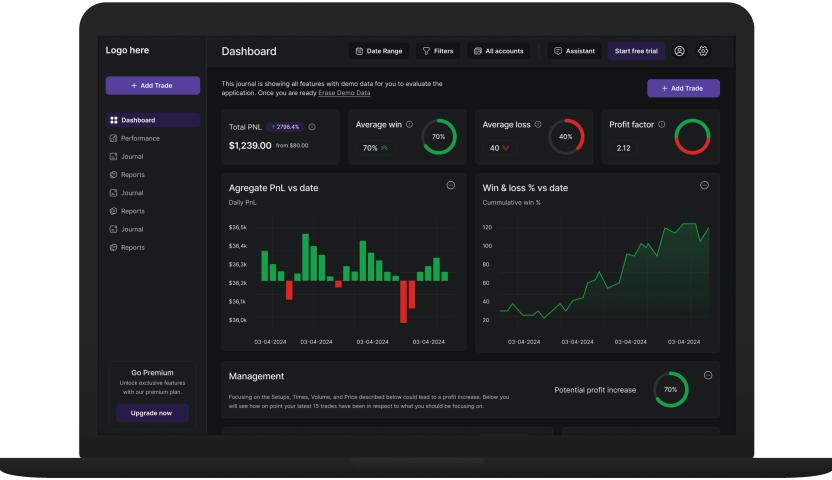The height and width of the screenshot is (480, 832).
Task: Click the Start free trial button
Action: click(x=636, y=51)
